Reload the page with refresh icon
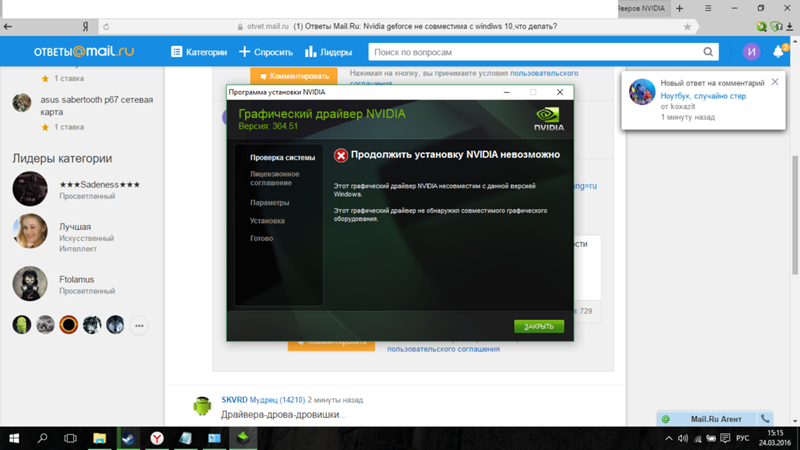The width and height of the screenshot is (800, 450). click(x=106, y=27)
